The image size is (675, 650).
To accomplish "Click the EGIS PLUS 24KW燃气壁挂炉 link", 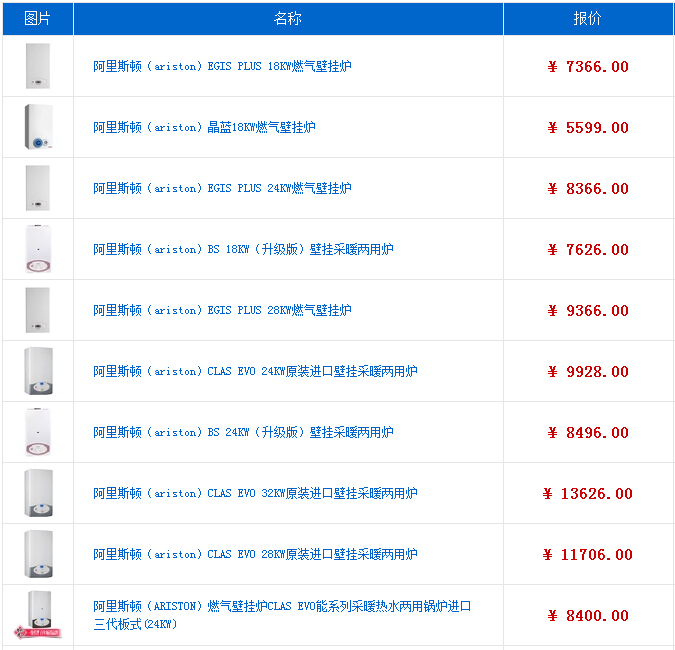I will 222,189.
